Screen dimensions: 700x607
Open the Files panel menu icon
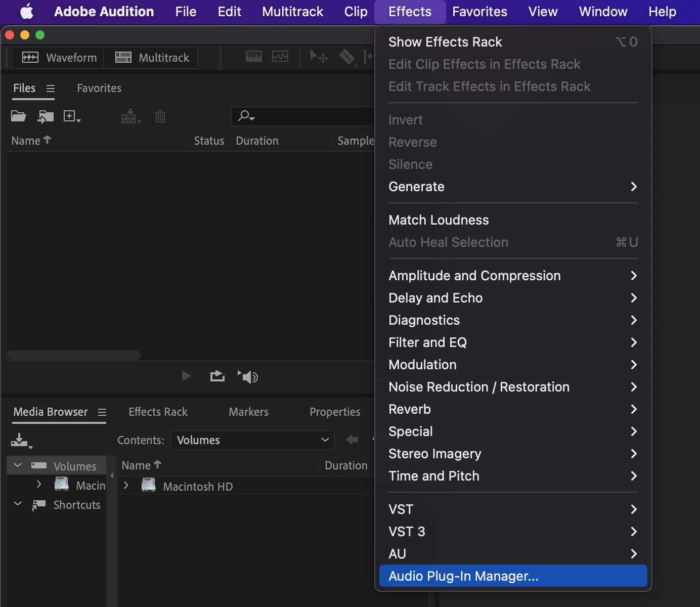(51, 89)
